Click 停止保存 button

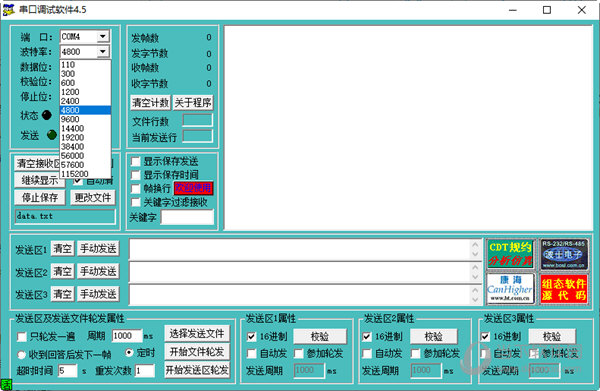(x=40, y=198)
